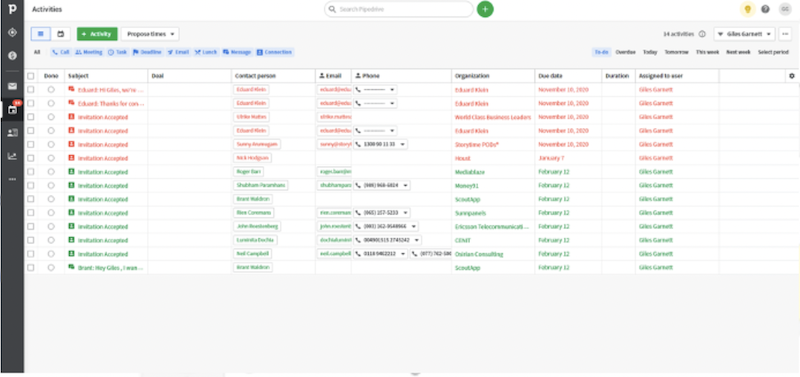Open the Propose times dropdown
800x377 pixels.
[x=150, y=34]
